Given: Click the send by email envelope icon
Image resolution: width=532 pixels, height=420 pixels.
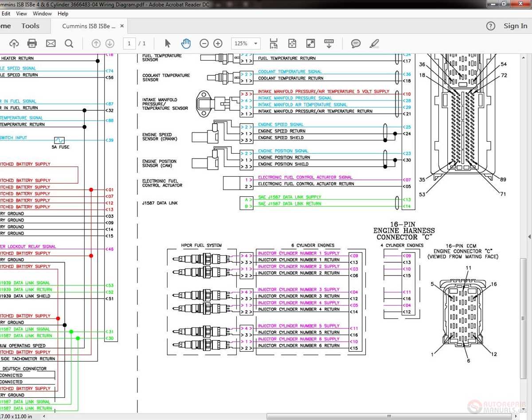Looking at the screenshot, I should click(51, 43).
